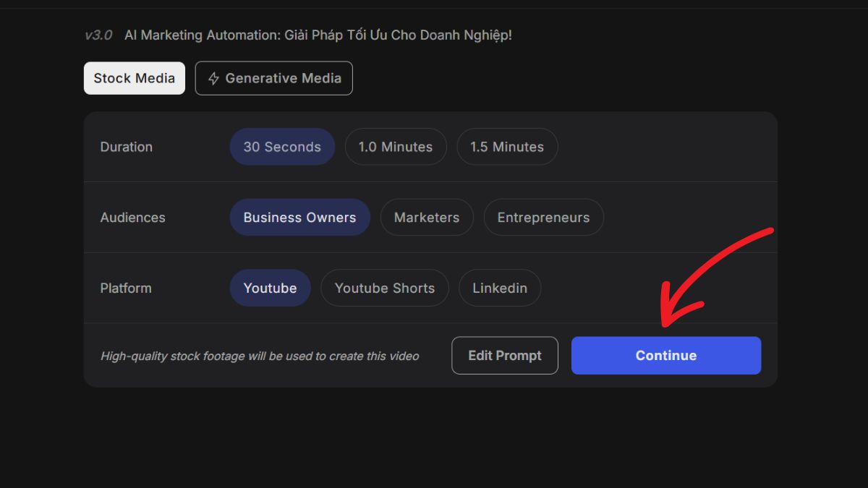Screen dimensions: 868x488
Task: Choose the 1.0 Minutes duration
Action: click(x=396, y=147)
